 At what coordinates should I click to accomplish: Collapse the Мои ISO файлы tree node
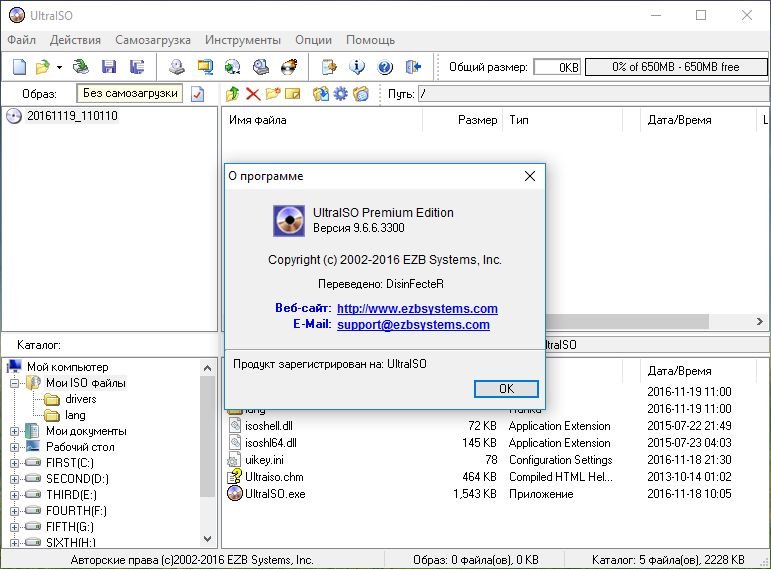point(14,383)
